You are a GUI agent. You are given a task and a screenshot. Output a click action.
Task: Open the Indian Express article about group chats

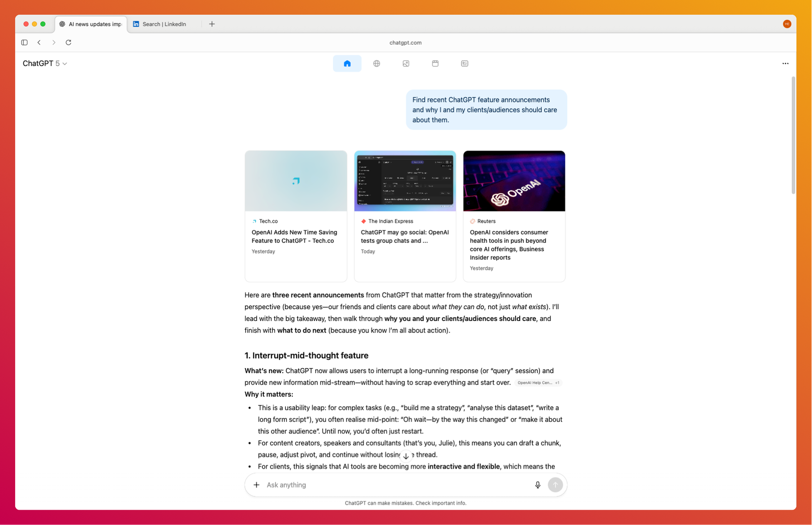tap(404, 236)
